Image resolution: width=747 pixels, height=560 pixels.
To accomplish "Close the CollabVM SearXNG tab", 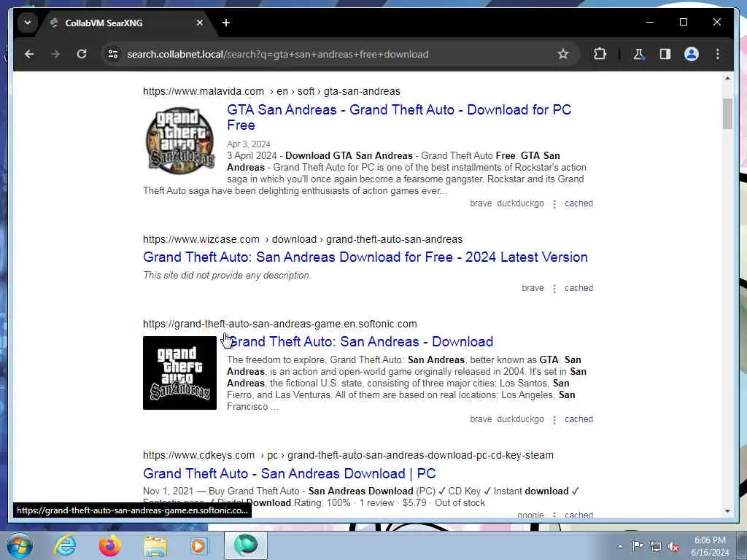I will click(x=200, y=23).
